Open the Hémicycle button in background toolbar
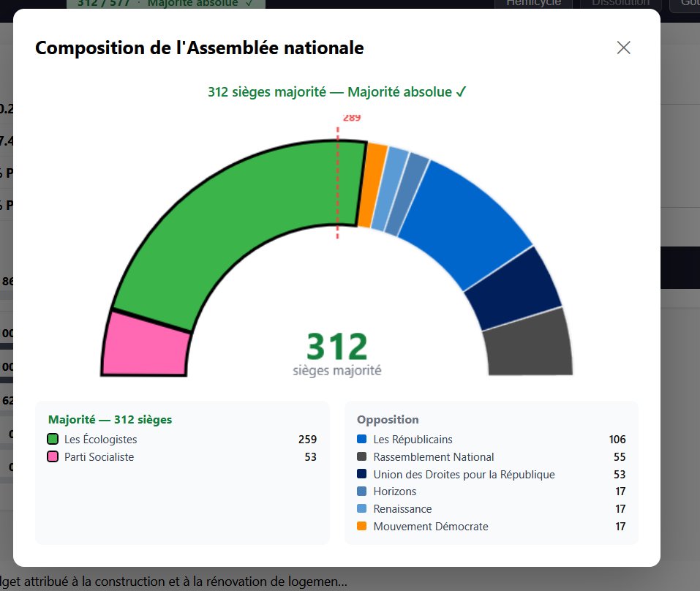 (533, 4)
